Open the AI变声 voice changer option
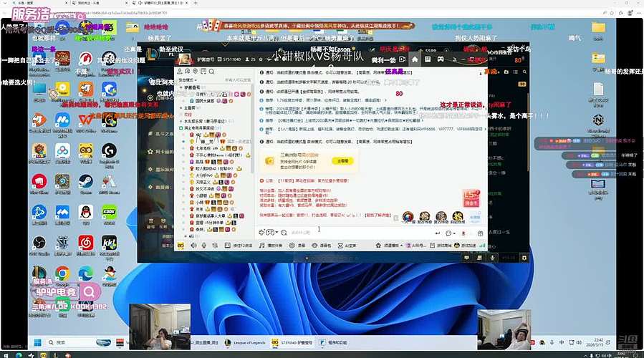This screenshot has width=644, height=358. (347, 245)
